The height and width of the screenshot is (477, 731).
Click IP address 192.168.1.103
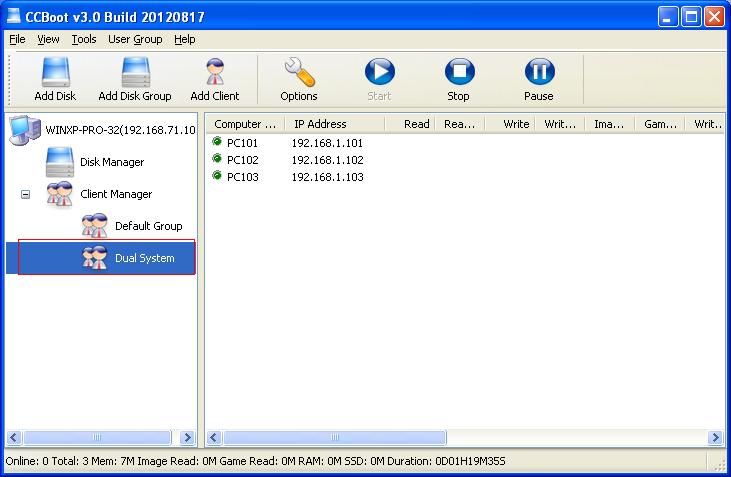[327, 177]
